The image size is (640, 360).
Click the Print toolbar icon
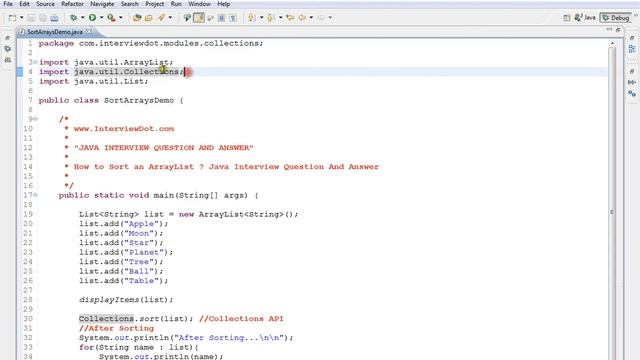point(54,18)
